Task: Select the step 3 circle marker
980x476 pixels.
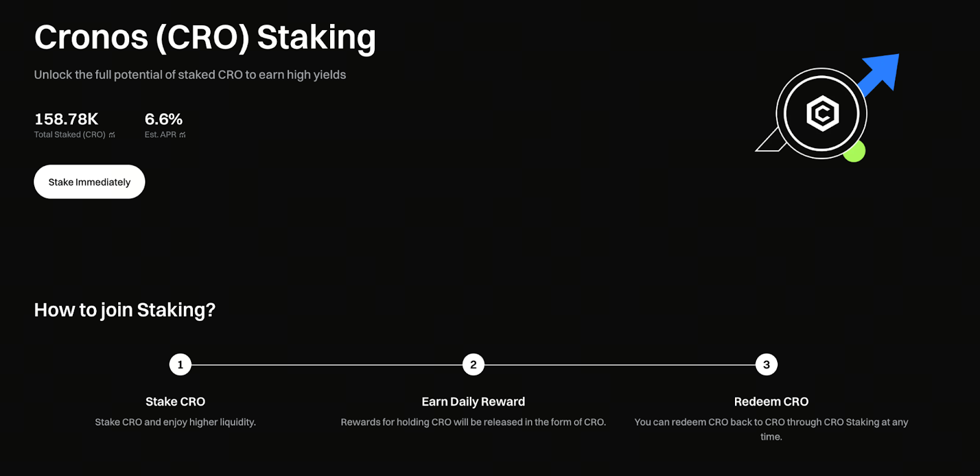Action: tap(766, 365)
